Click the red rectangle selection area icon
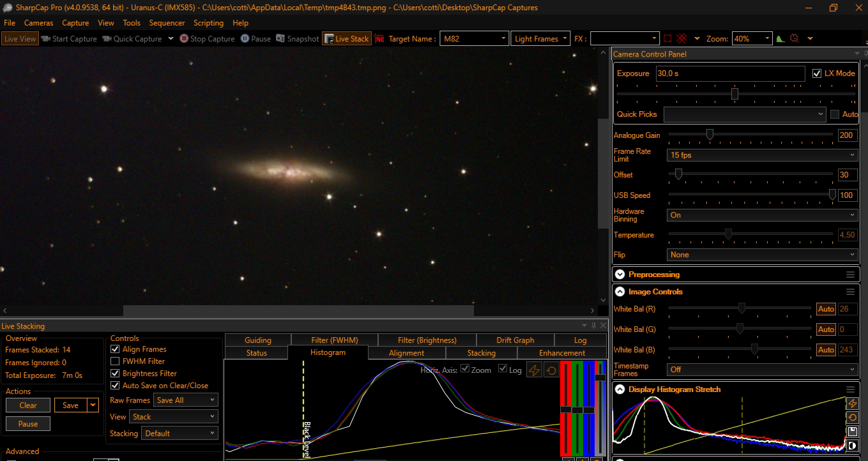868x461 pixels. pyautogui.click(x=668, y=39)
